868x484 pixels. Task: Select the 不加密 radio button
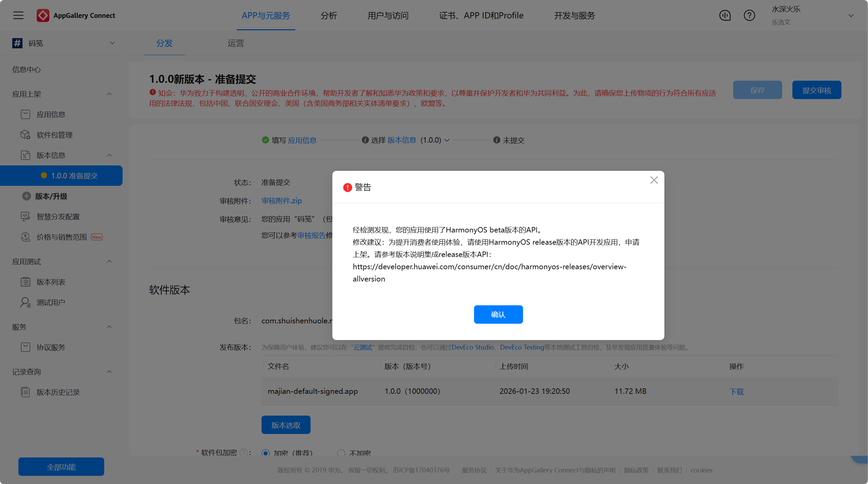341,453
